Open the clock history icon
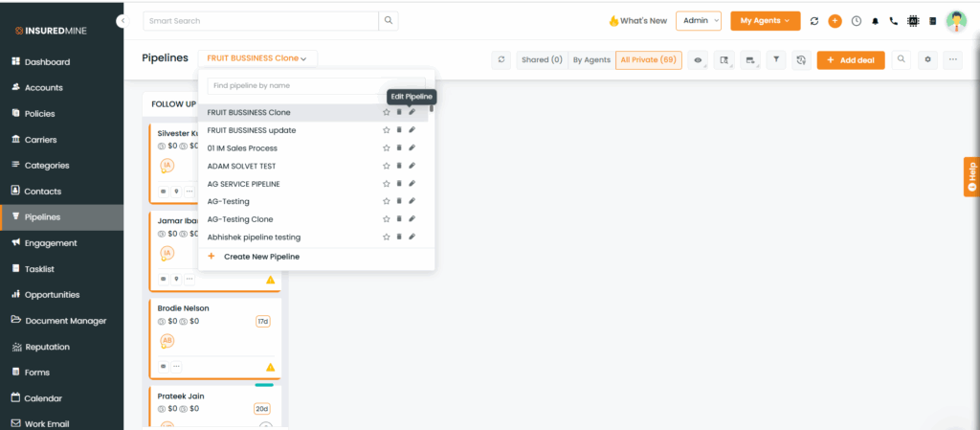 click(x=857, y=21)
